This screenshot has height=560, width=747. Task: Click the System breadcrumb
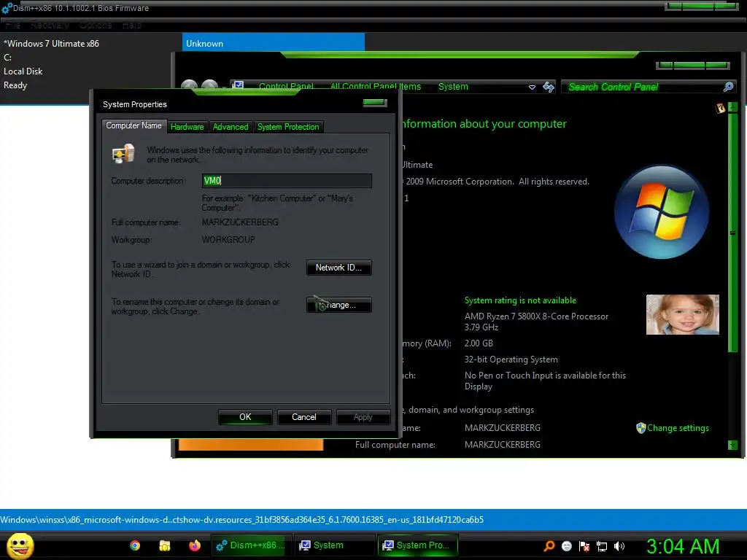tap(453, 87)
